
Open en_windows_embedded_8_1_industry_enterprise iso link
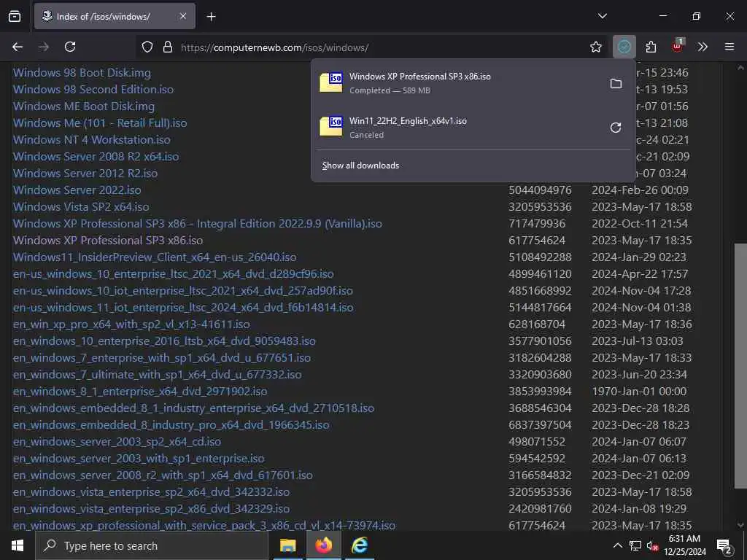[x=193, y=408]
